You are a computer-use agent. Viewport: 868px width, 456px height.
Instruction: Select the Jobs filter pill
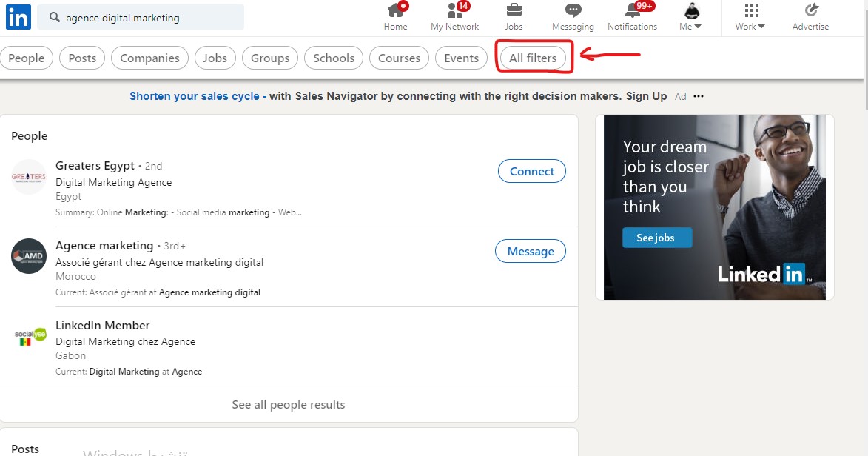[x=215, y=58]
